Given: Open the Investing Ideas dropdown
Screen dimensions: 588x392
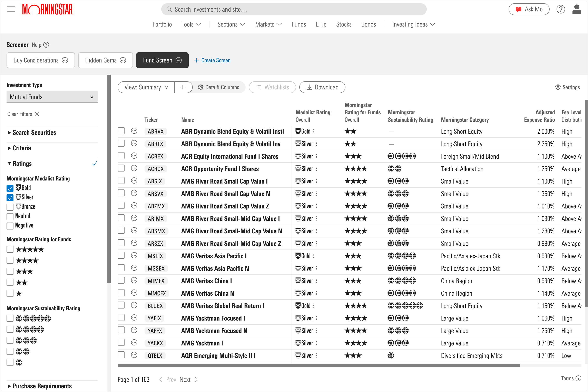Looking at the screenshot, I should pos(414,24).
